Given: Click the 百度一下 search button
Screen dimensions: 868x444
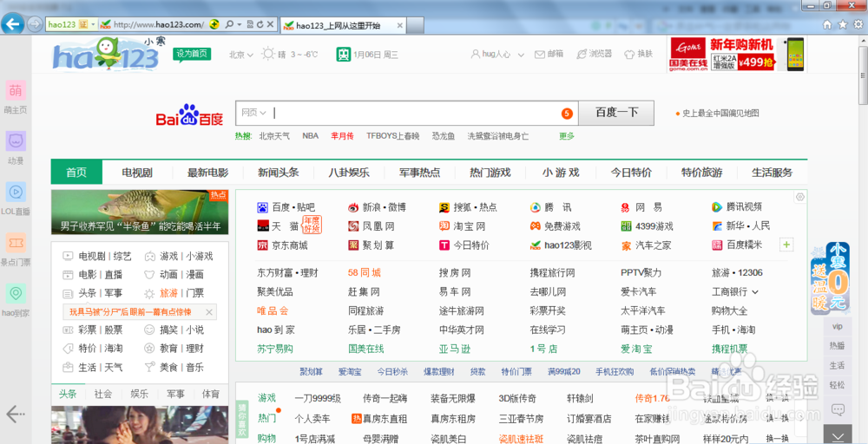Looking at the screenshot, I should point(616,113).
